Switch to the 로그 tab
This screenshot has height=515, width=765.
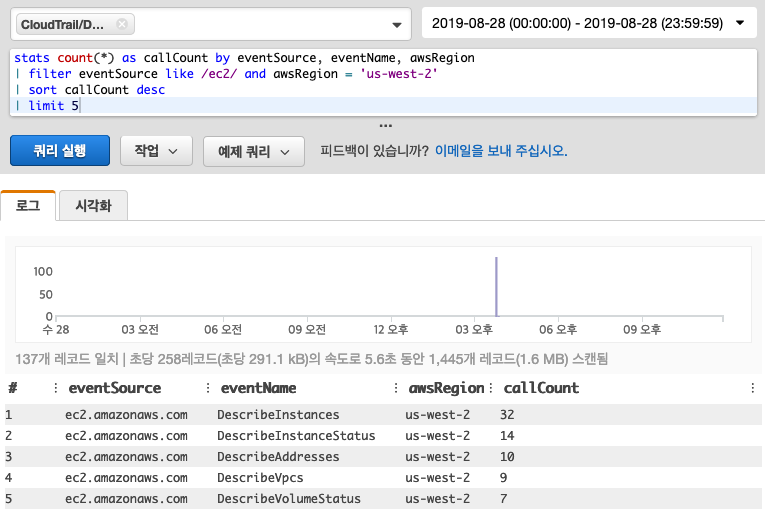pyautogui.click(x=28, y=205)
